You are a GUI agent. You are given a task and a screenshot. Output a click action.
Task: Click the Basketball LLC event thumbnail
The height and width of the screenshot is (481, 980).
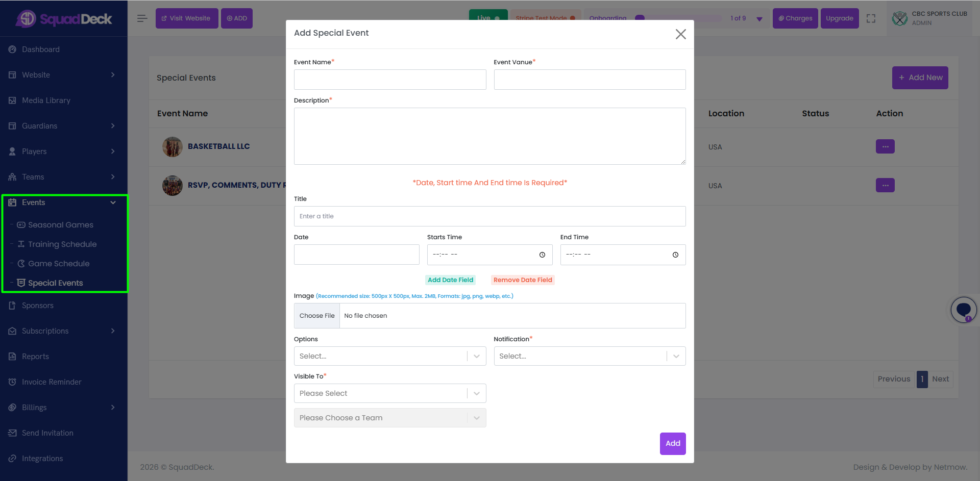[173, 147]
